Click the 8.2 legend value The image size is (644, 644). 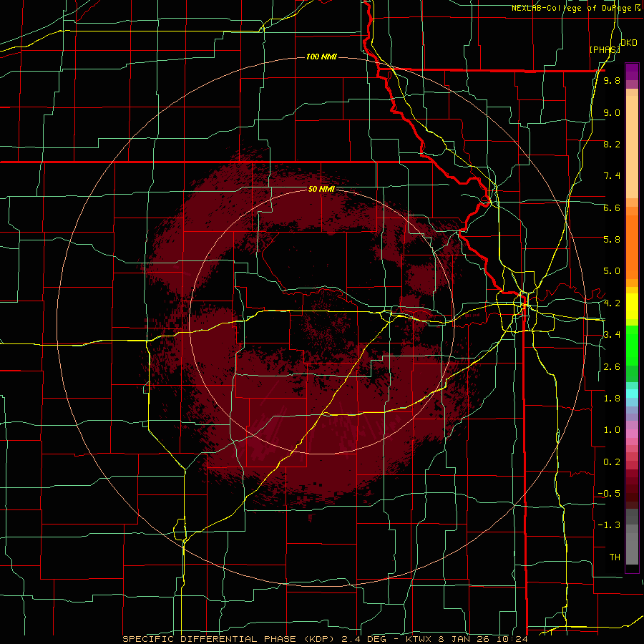tap(612, 144)
